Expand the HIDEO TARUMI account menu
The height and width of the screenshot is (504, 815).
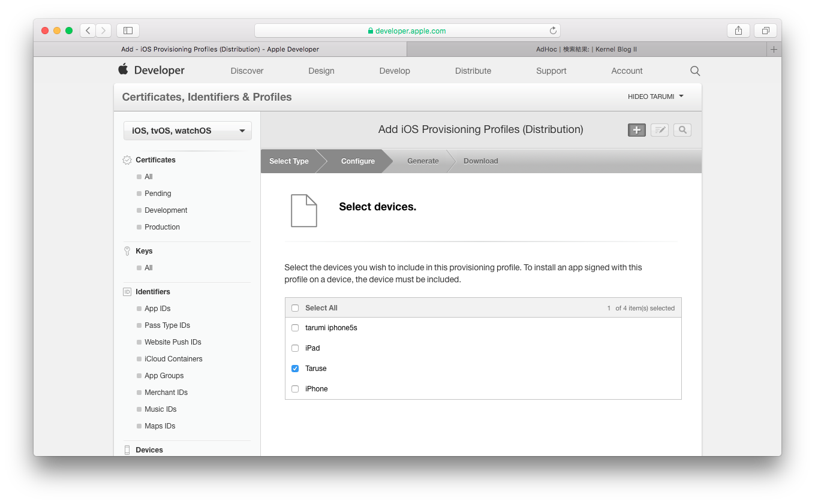(655, 96)
